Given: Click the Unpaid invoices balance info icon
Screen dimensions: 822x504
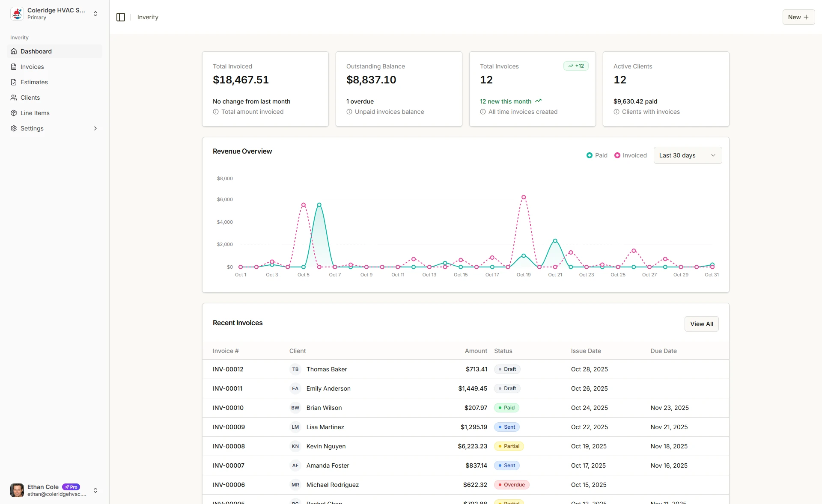Looking at the screenshot, I should [349, 112].
